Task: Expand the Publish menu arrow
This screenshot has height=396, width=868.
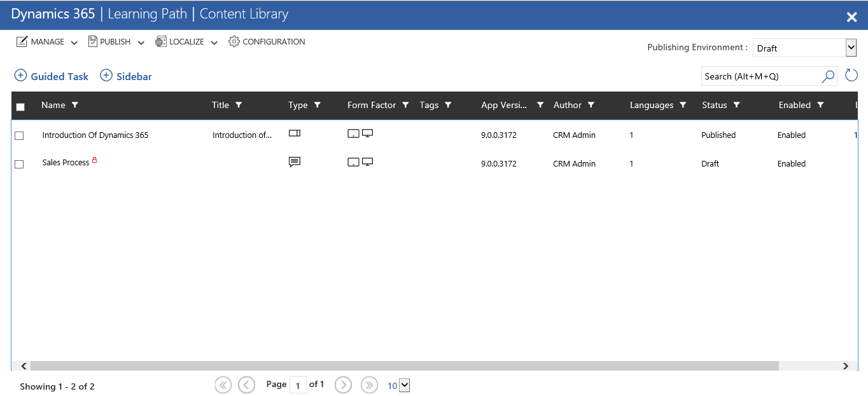Action: click(141, 43)
